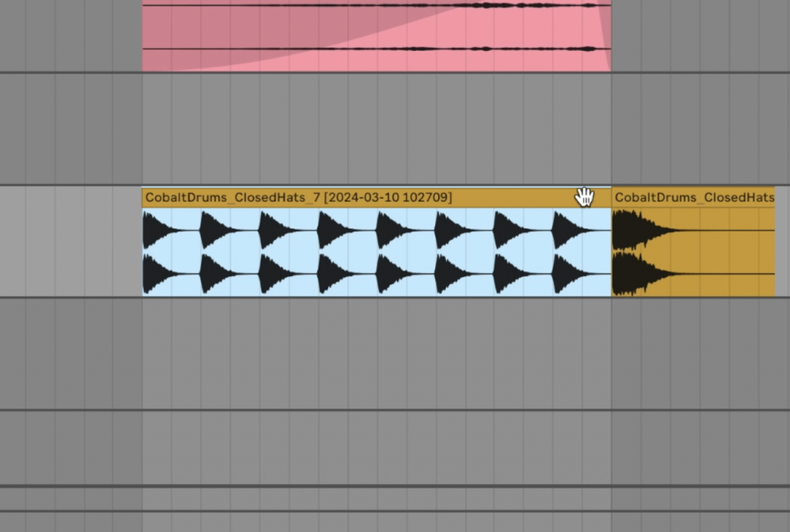
Task: Click the light-gray empty area left of hats clip
Action: pyautogui.click(x=70, y=241)
